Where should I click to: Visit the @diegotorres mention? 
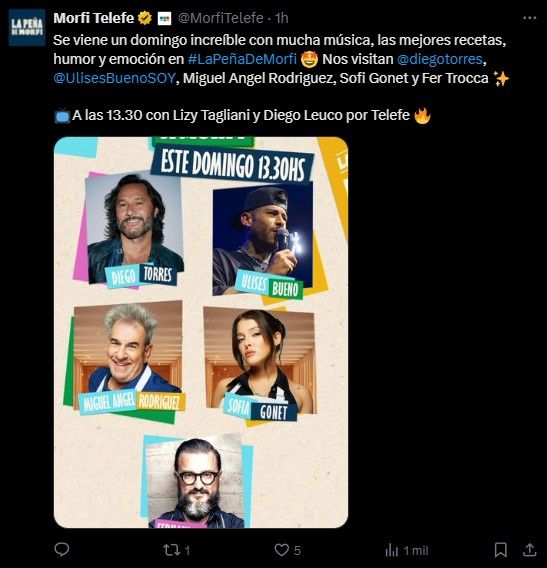[x=440, y=59]
